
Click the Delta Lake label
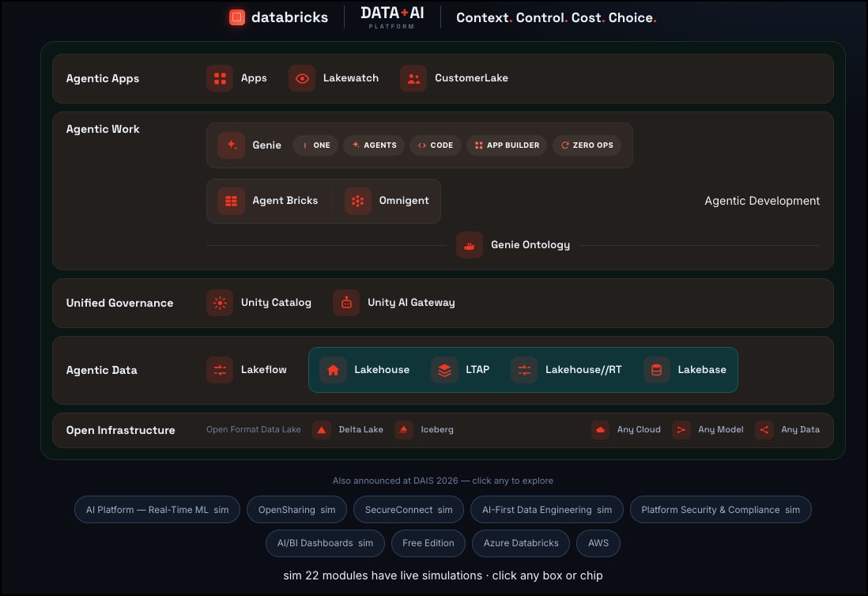click(361, 429)
